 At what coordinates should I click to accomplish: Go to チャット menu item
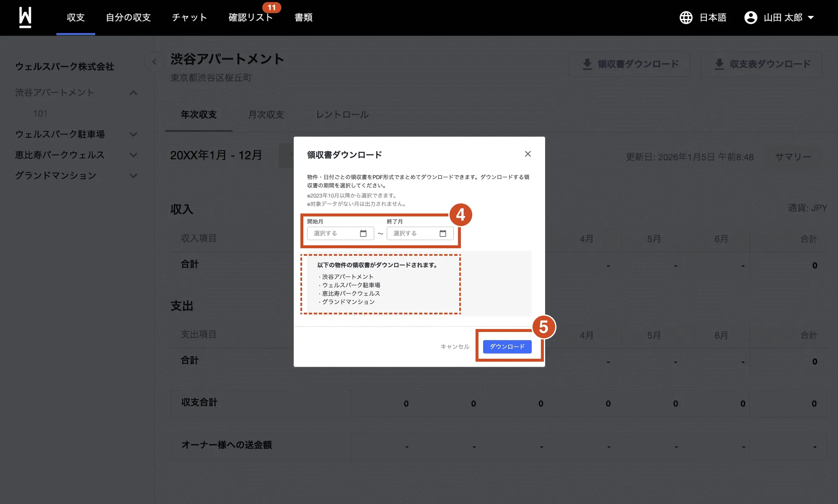tap(189, 18)
